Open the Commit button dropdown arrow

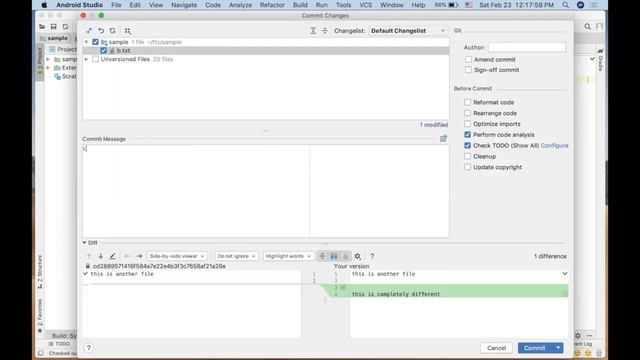point(558,348)
